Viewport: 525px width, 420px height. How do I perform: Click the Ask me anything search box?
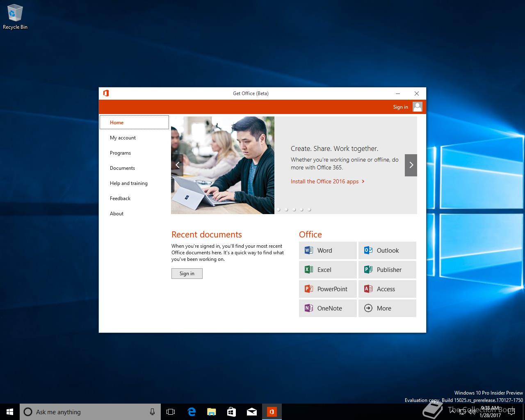[90, 412]
